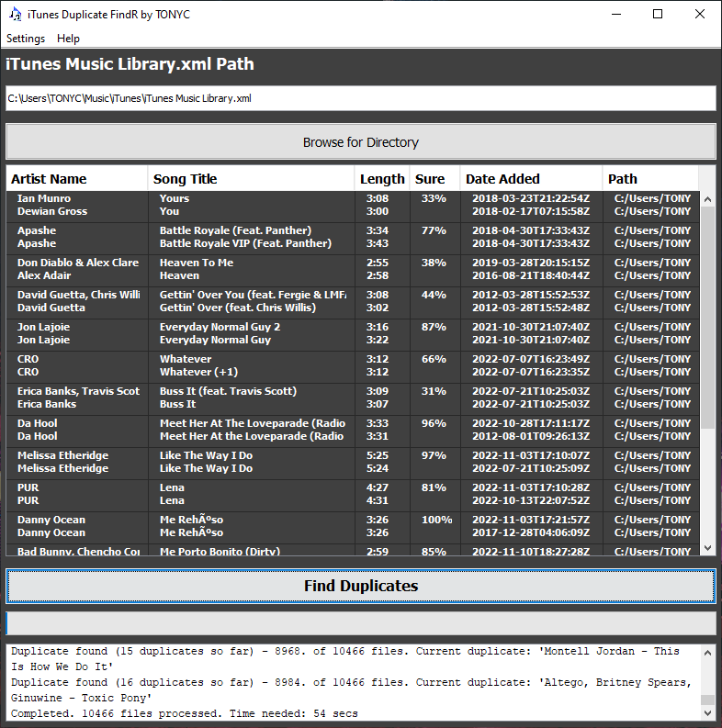This screenshot has width=722, height=728.
Task: Select song 'Me Porto Bonito (Dirty)'
Action: click(220, 551)
